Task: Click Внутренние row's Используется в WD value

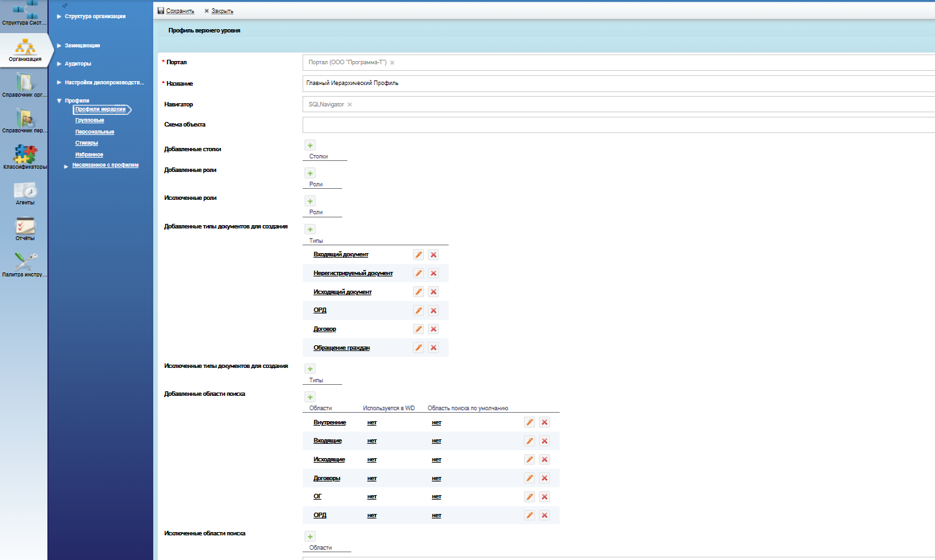Action: (x=372, y=422)
